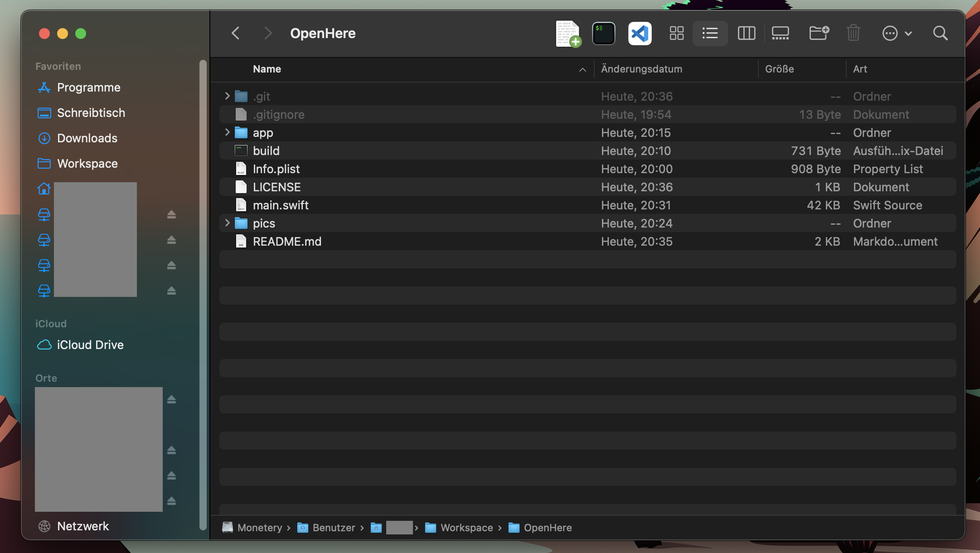Image resolution: width=980 pixels, height=553 pixels.
Task: Switch to gallery view
Action: (x=780, y=34)
